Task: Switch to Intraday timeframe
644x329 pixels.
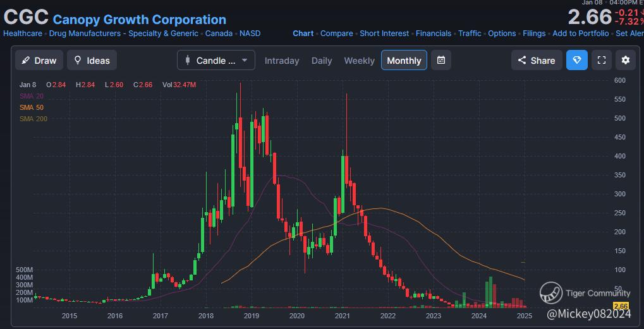Action: click(x=282, y=61)
